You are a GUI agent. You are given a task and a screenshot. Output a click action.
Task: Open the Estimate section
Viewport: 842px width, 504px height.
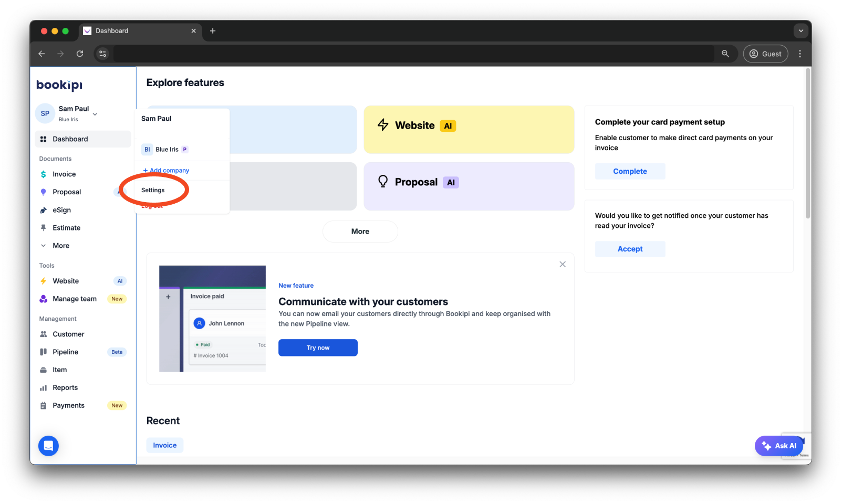[x=67, y=227]
